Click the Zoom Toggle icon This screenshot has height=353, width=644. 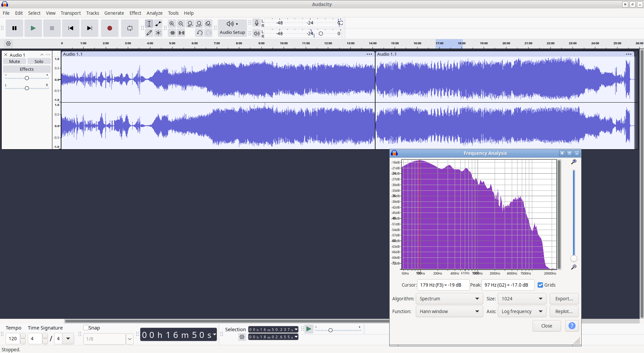coord(208,24)
